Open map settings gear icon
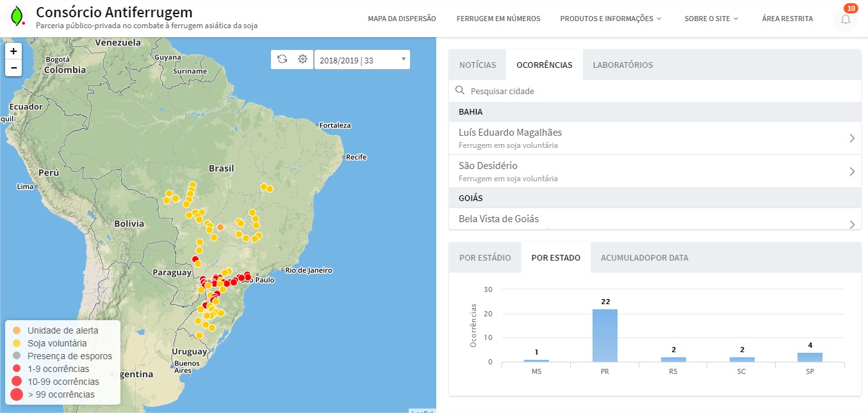 point(302,60)
